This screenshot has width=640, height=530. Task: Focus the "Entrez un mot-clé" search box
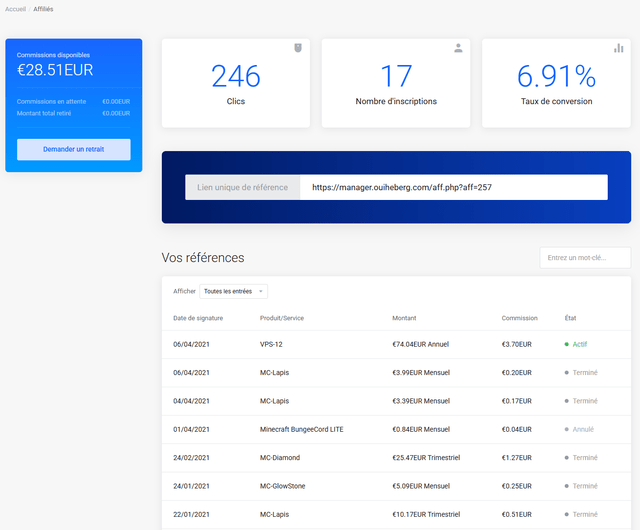585,258
